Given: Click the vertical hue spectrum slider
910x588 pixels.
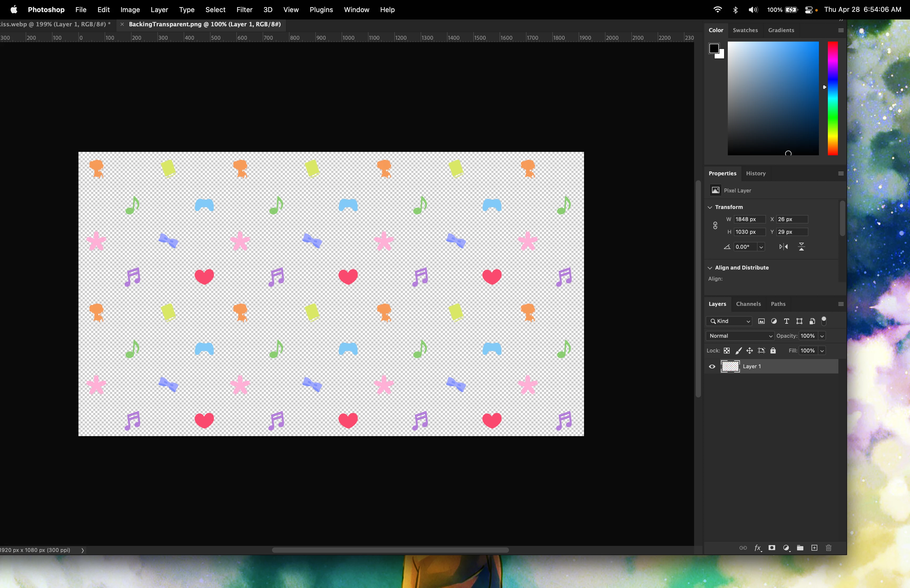Looking at the screenshot, I should pyautogui.click(x=833, y=98).
